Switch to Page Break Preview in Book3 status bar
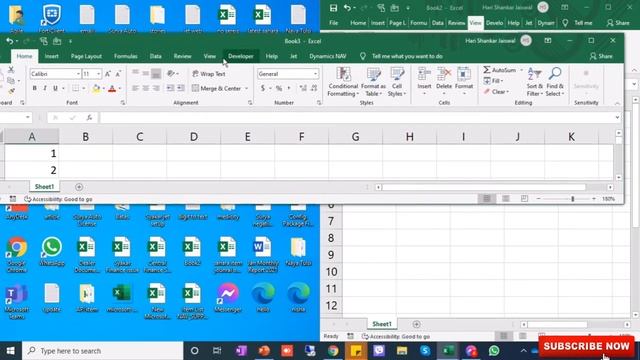Viewport: 640px width, 360px height. (524, 199)
